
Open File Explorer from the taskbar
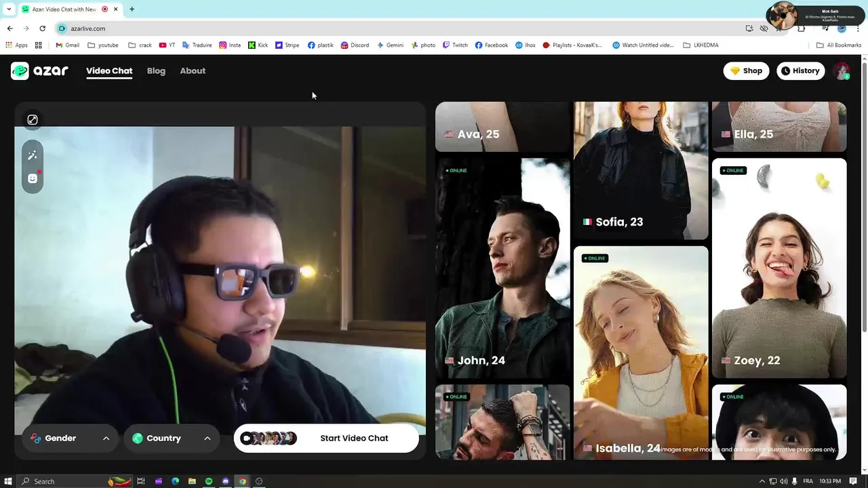point(192,481)
